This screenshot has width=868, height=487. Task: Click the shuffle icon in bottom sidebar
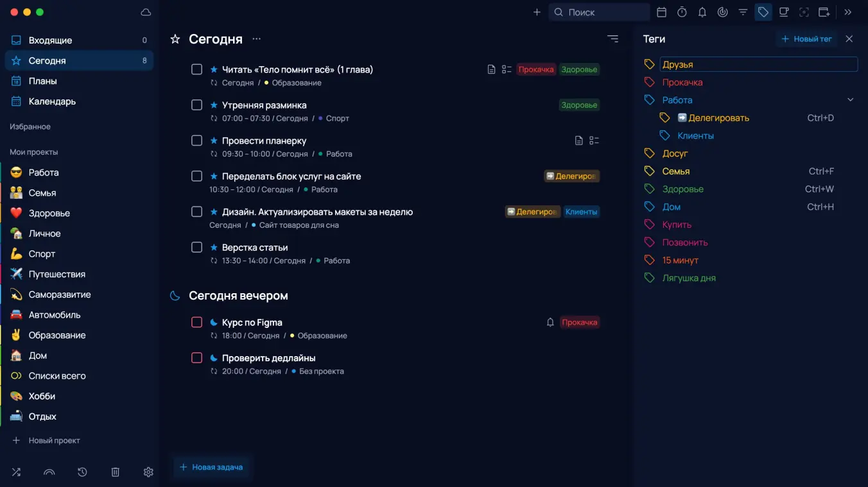[16, 472]
